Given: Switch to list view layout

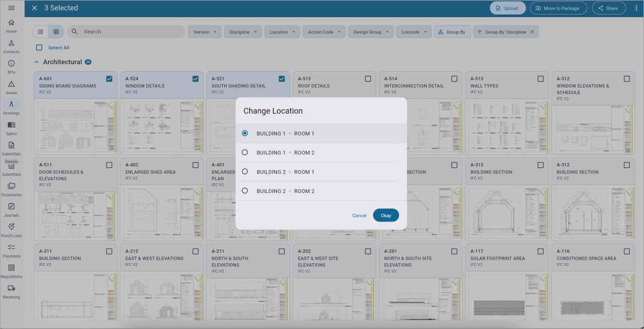Looking at the screenshot, I should point(41,32).
